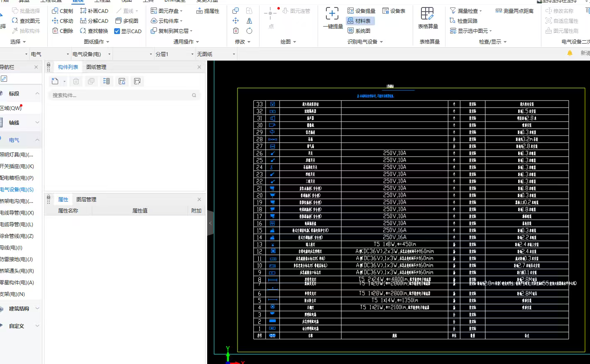This screenshot has height=364, width=590.
Task: Uncheck the 显示CAD checkbox
Action: click(x=117, y=31)
